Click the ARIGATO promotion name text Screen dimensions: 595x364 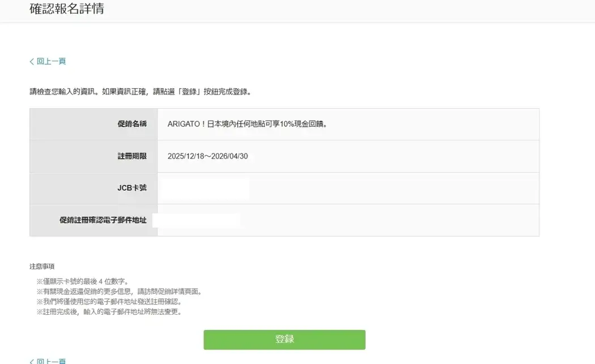click(x=248, y=124)
